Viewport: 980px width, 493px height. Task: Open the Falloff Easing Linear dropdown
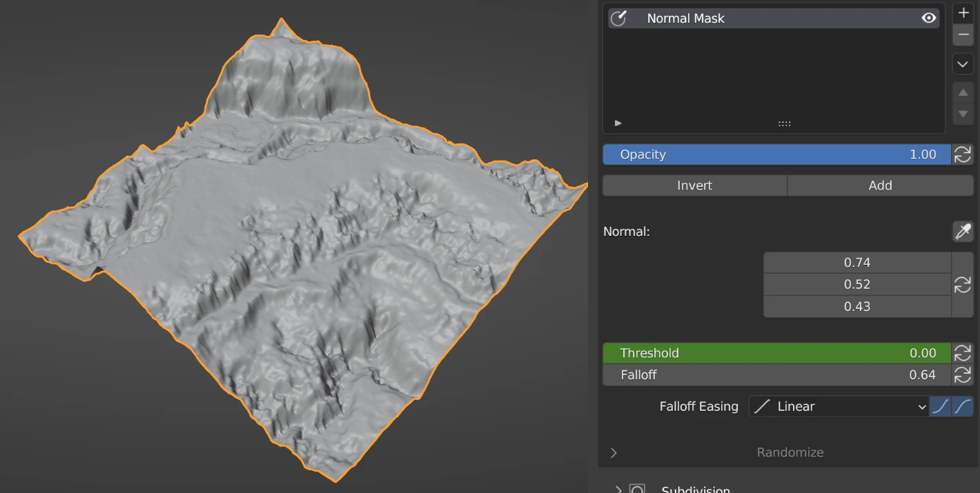839,407
